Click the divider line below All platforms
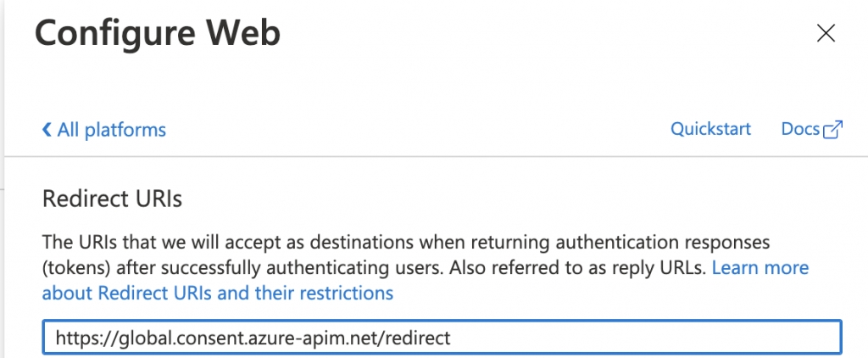This screenshot has height=358, width=868. click(x=437, y=157)
